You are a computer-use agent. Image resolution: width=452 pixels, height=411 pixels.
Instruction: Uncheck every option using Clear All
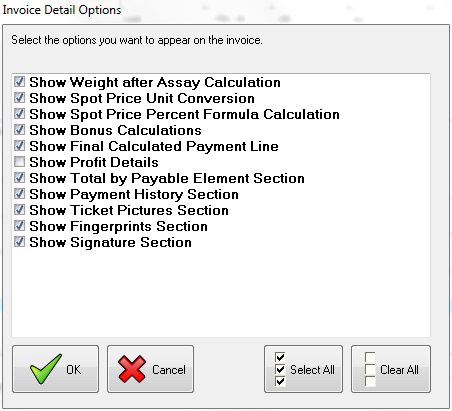391,369
